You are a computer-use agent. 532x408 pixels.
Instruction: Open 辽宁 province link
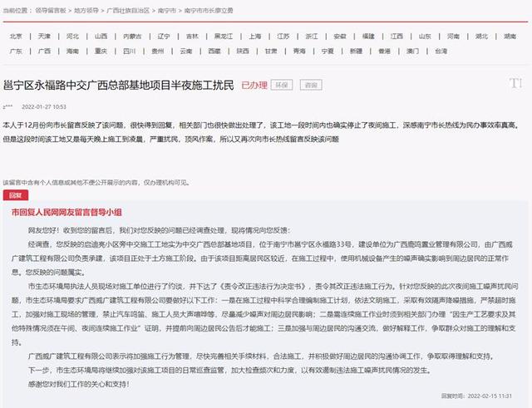[x=164, y=36]
